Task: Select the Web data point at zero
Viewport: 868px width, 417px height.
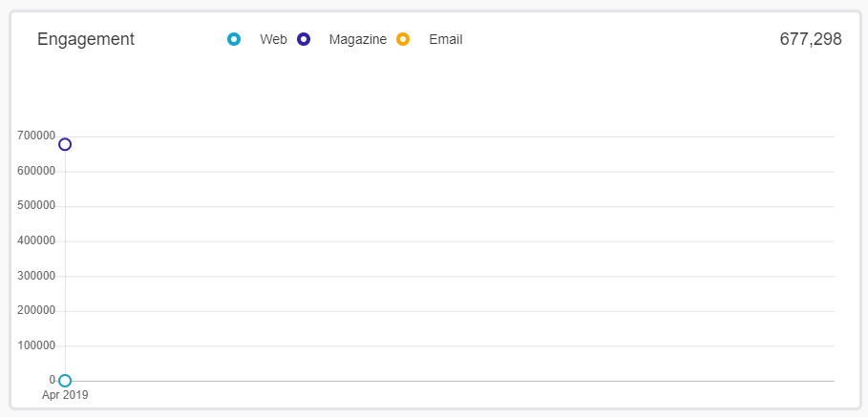Action: (65, 381)
